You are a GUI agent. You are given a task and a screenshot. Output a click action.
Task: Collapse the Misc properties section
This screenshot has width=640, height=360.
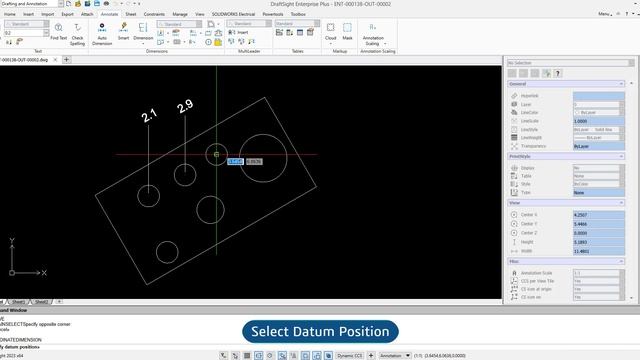click(621, 261)
